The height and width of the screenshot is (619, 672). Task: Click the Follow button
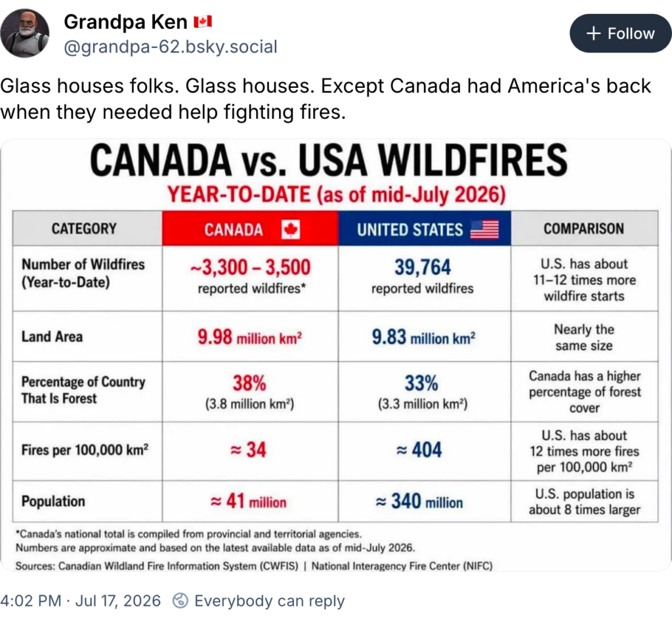click(x=620, y=33)
